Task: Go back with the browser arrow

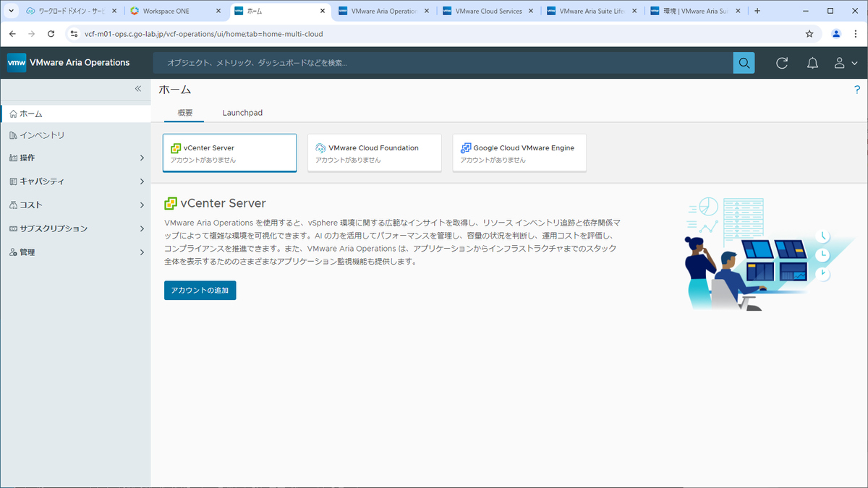Action: click(12, 33)
